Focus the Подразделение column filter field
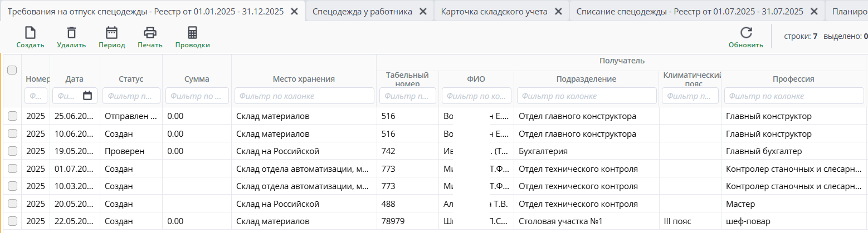This screenshot has height=233, width=868. [586, 96]
